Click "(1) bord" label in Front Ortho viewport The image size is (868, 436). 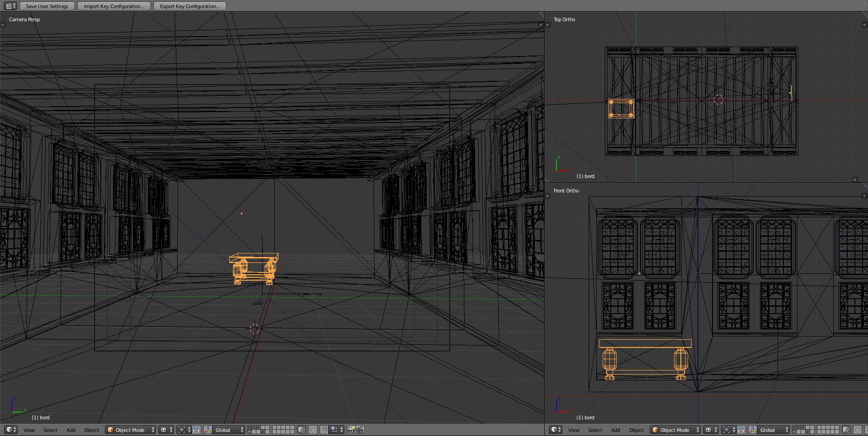click(x=585, y=417)
